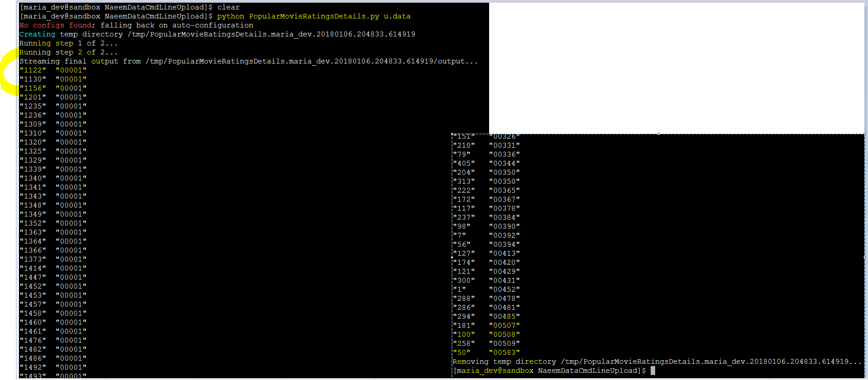Click the "1492" movie ID entry

pyautogui.click(x=33, y=367)
